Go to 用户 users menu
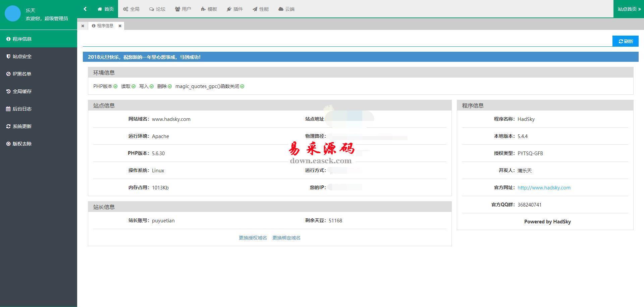This screenshot has width=644, height=307. [x=183, y=9]
